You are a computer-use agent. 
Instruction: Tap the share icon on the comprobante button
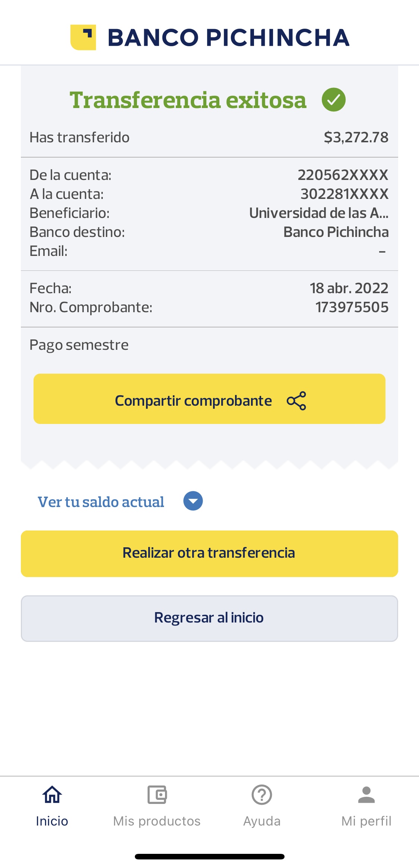(296, 401)
